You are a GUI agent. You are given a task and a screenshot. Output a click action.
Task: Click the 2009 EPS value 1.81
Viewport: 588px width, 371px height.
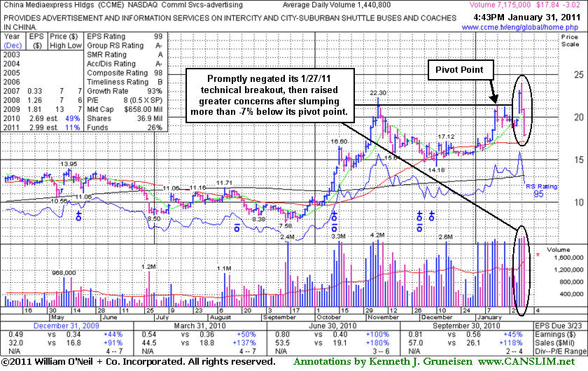tap(34, 109)
